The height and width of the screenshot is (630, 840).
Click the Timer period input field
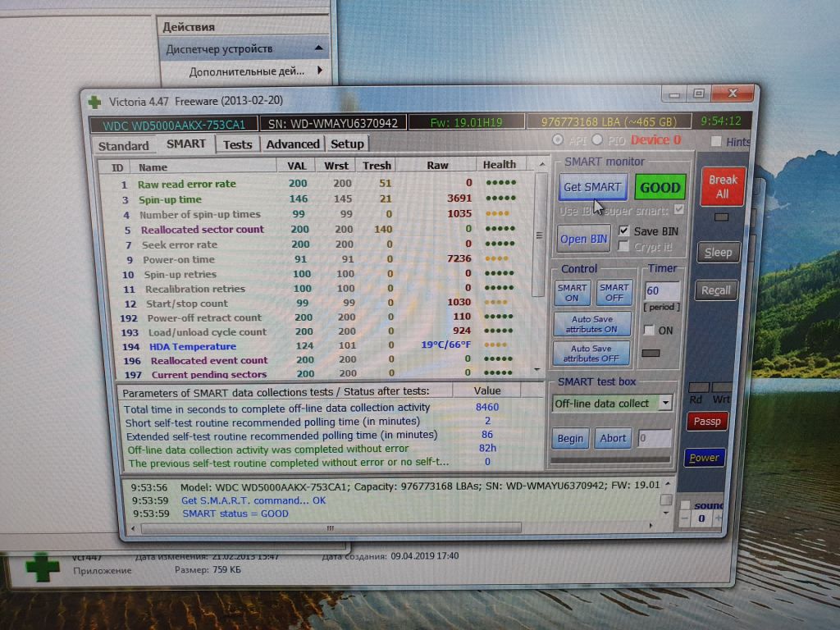tap(662, 291)
